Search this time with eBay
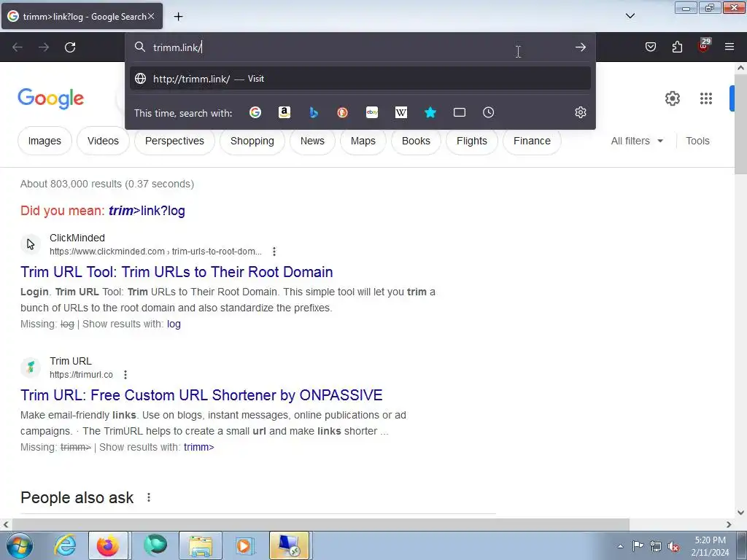The image size is (747, 560). [372, 112]
